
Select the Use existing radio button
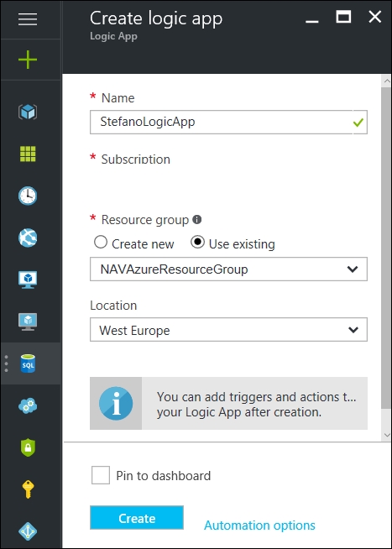pyautogui.click(x=197, y=243)
